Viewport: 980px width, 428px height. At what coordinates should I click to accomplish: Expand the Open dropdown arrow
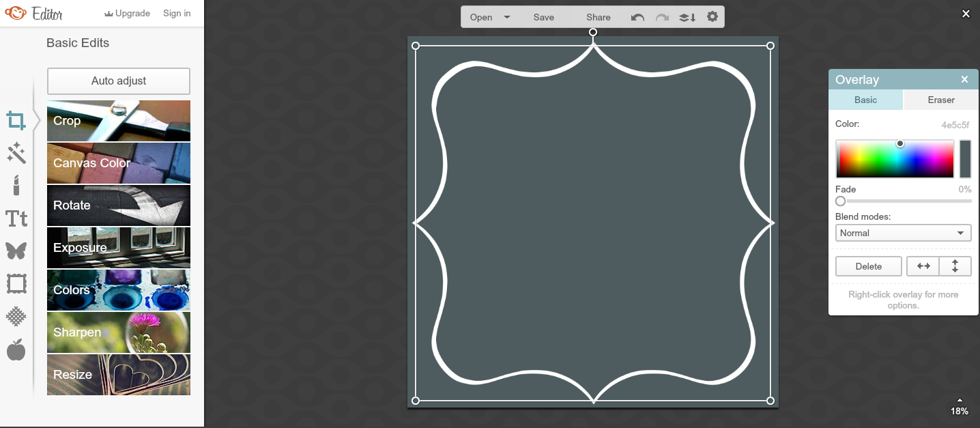pos(507,17)
